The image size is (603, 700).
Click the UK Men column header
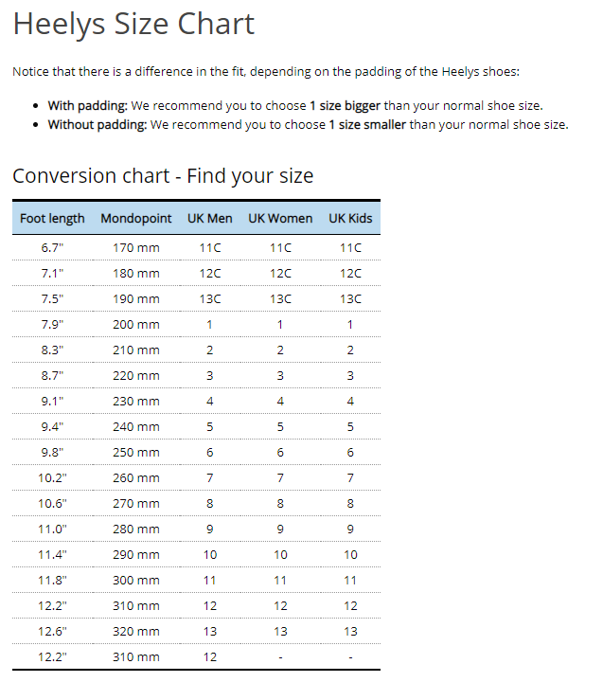209,218
